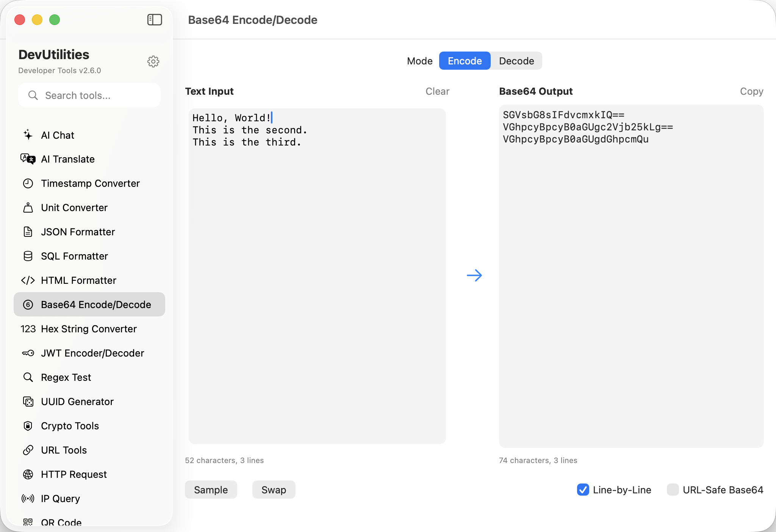Viewport: 776px width, 532px height.
Task: Open the UUID Generator
Action: click(x=77, y=402)
